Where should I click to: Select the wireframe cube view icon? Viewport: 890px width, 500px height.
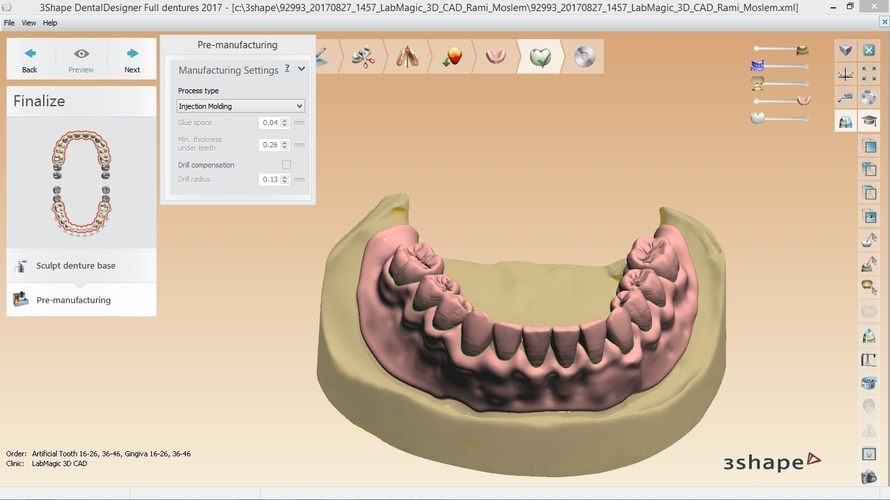869,193
